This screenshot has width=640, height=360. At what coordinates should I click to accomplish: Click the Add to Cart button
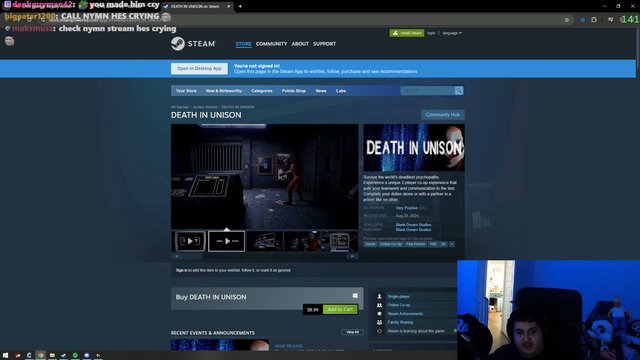coord(340,309)
